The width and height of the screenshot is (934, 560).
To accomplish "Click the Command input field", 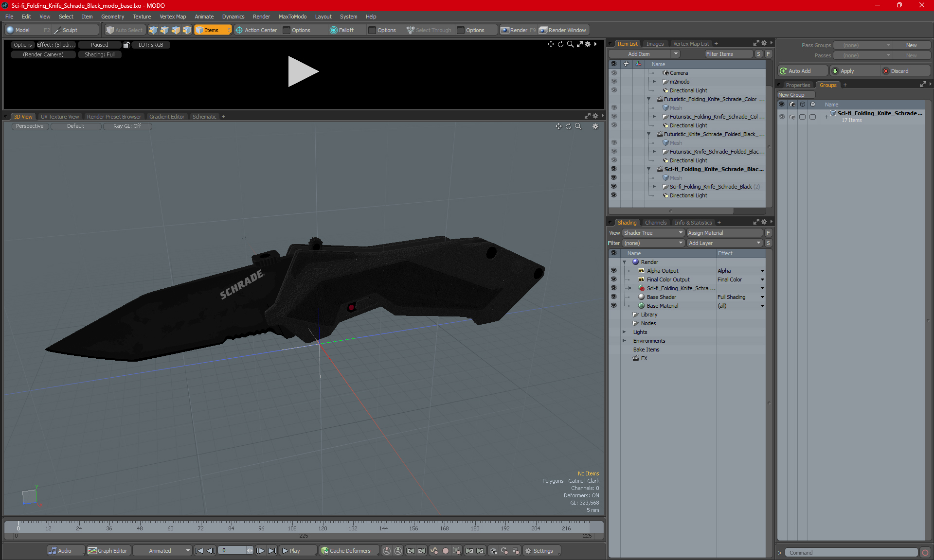I will (852, 553).
